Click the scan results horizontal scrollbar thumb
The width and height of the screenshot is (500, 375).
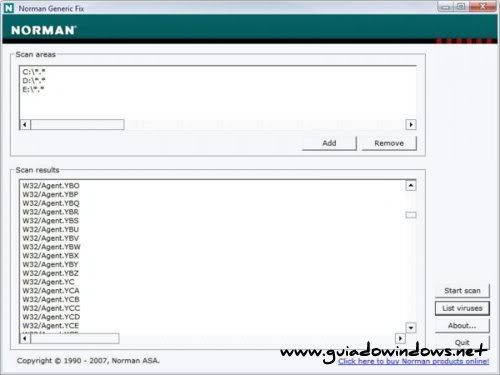75,339
